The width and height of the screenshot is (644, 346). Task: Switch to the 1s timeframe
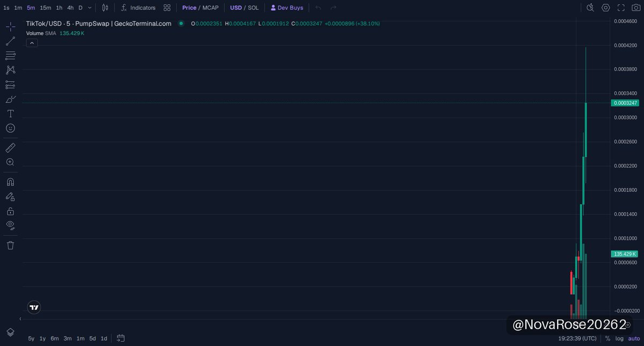pyautogui.click(x=6, y=8)
